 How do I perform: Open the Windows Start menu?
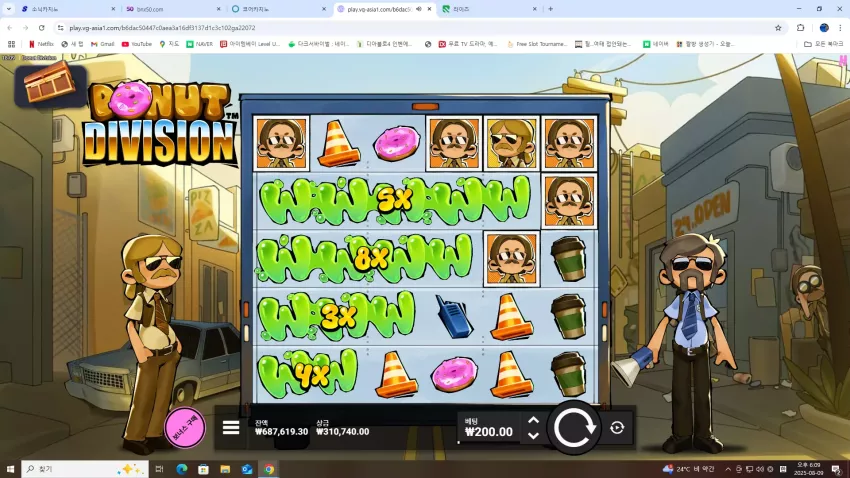(x=10, y=469)
